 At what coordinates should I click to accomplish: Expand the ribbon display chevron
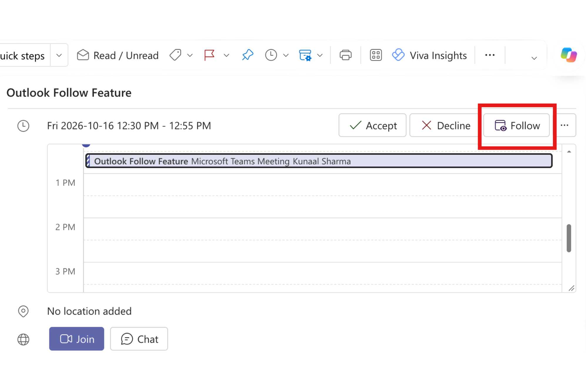pos(534,58)
